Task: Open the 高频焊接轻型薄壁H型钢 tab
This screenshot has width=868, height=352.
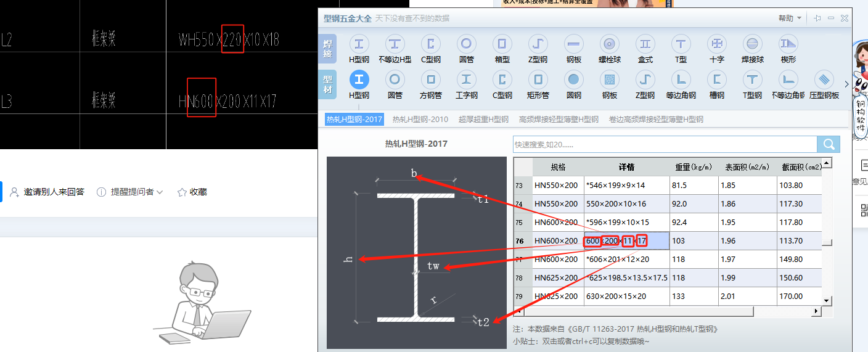Action: 559,120
